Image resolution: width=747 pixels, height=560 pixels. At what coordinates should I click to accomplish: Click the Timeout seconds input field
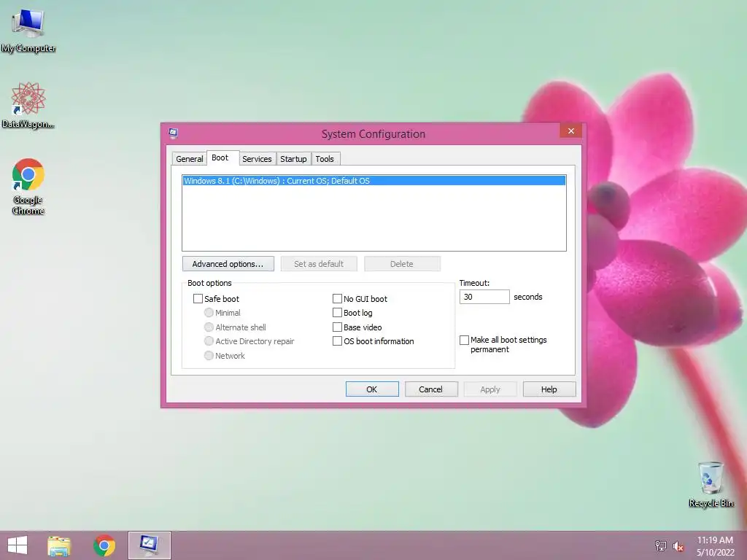[484, 297]
